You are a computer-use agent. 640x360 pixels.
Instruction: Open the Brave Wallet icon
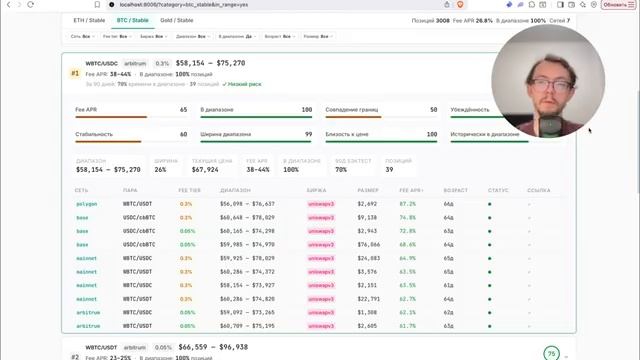point(571,5)
